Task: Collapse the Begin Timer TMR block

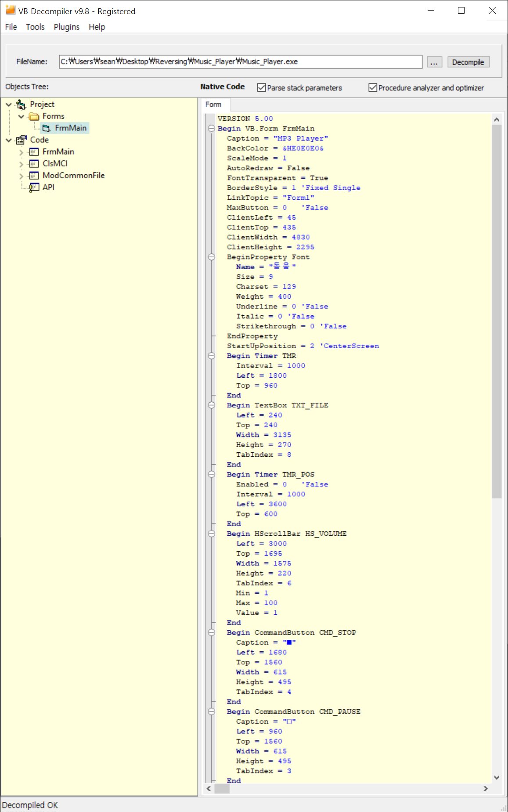Action: click(211, 356)
